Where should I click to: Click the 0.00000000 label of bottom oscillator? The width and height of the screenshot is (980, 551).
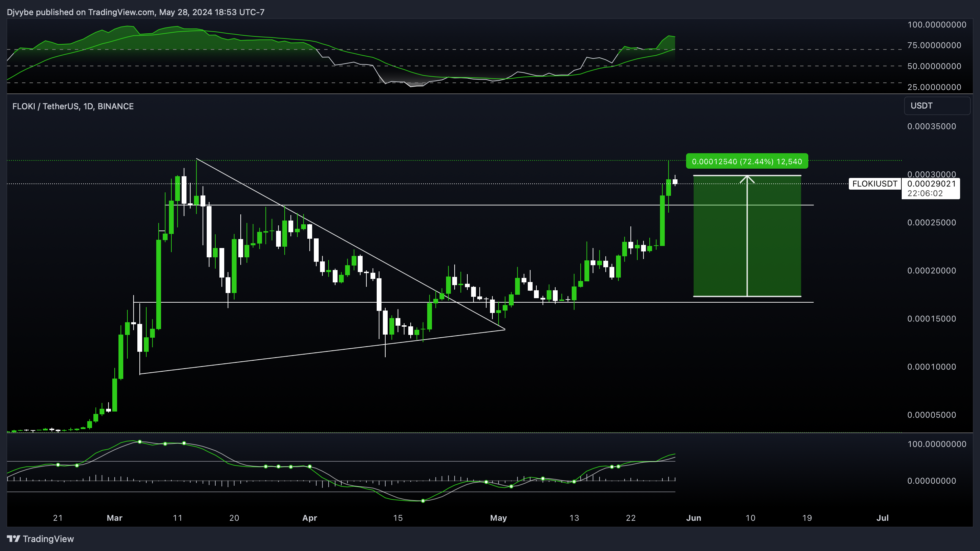coord(931,481)
